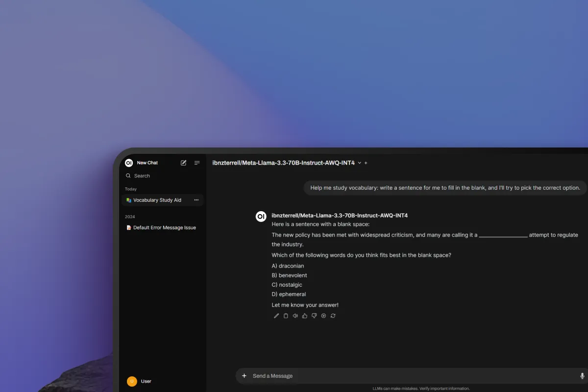Open the model selector dropdown chevron
Viewport: 588px width, 392px height.
pyautogui.click(x=359, y=163)
